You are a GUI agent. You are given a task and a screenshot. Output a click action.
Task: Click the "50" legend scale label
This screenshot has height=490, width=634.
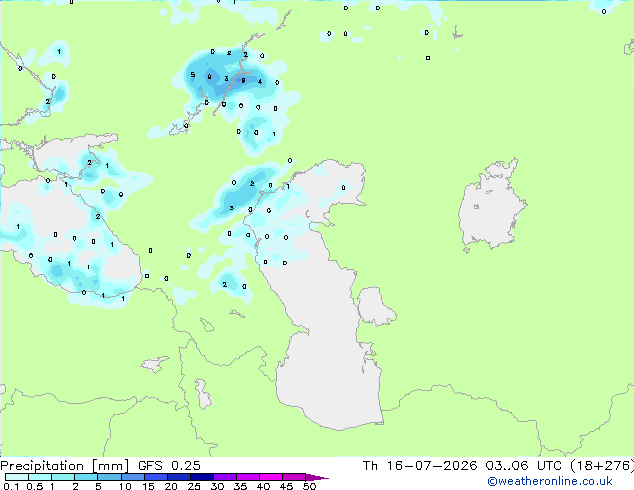point(309,486)
